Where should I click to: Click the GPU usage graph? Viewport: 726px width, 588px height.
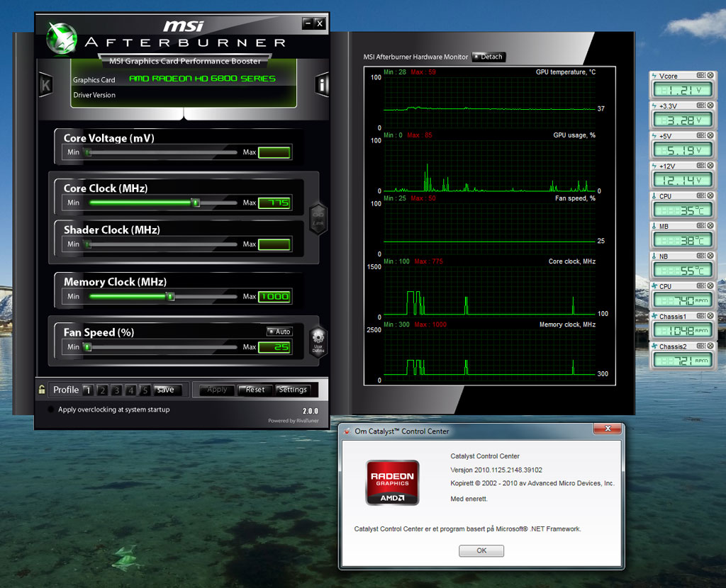coord(489,166)
